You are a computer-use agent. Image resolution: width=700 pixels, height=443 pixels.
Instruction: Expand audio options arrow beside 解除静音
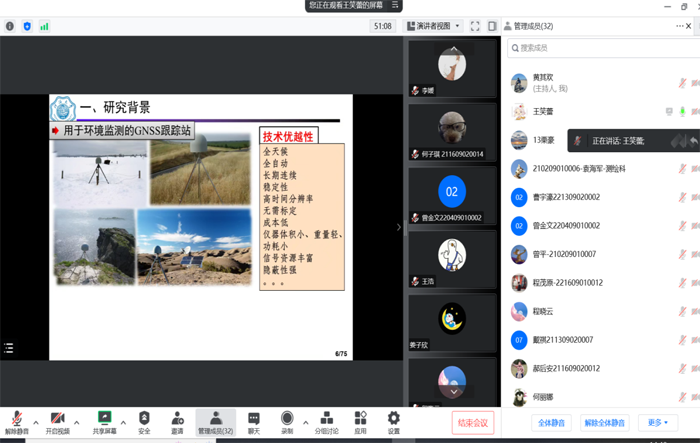coord(36,422)
